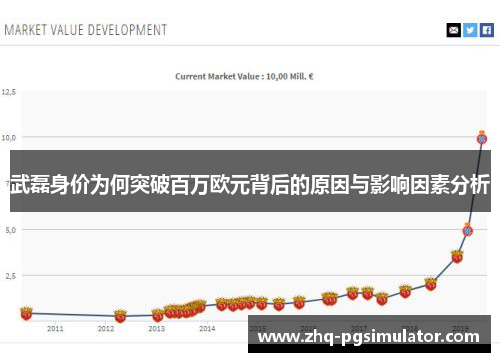Click the Current Market Value 10,00 Mill. € text
Viewport: 500px width, 362px height.
pyautogui.click(x=244, y=76)
